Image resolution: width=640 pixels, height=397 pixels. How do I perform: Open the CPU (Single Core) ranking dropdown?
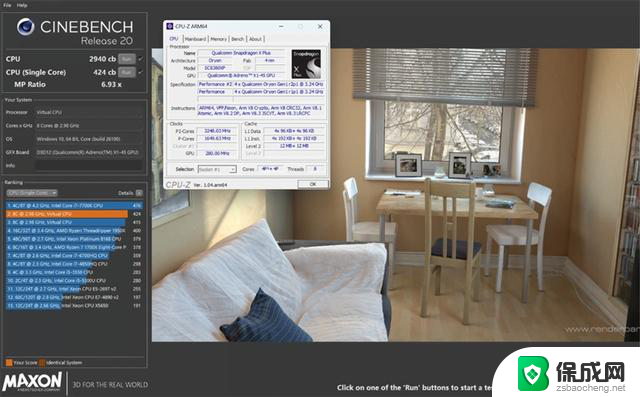31,193
